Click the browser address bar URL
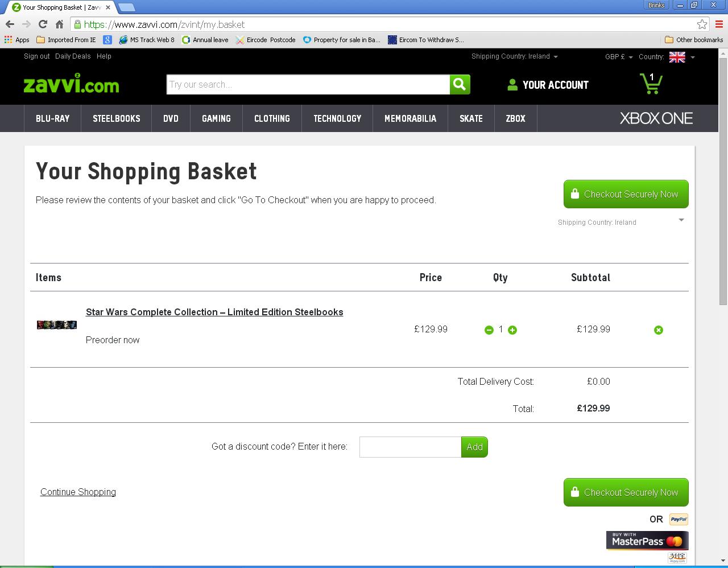This screenshot has height=568, width=728. (x=164, y=24)
